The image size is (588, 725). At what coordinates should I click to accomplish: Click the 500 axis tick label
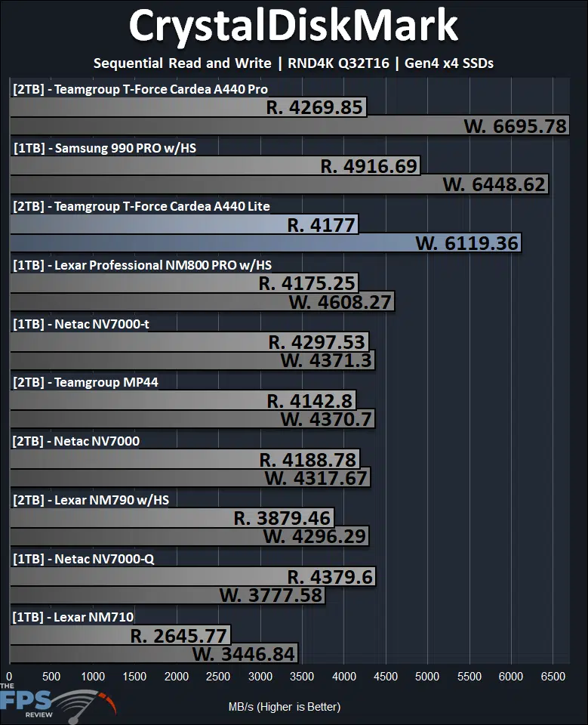[51, 677]
